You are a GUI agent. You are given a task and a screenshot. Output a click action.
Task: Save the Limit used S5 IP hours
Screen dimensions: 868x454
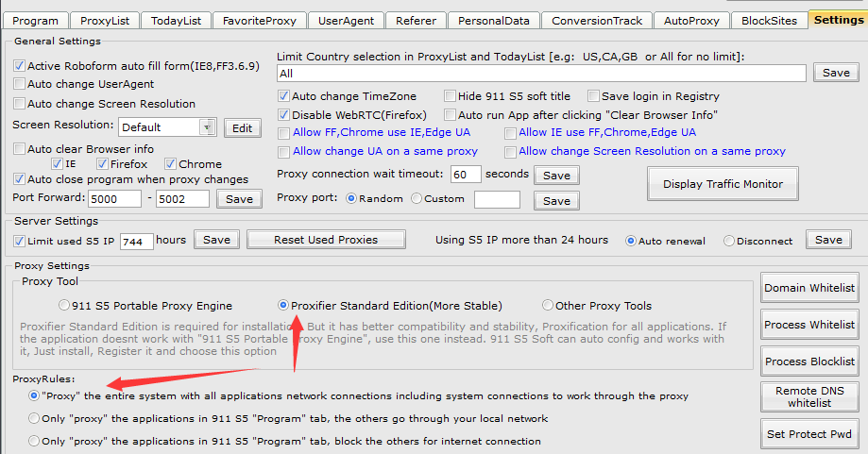point(216,240)
